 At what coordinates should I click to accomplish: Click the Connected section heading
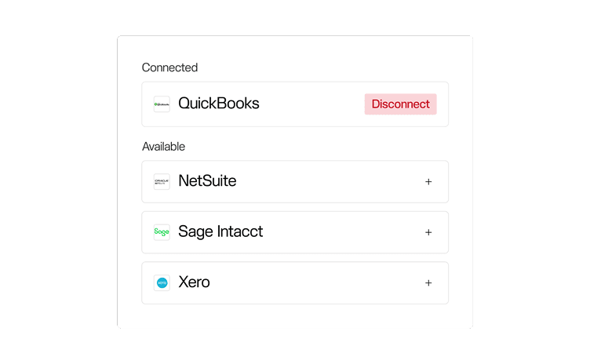pos(169,67)
